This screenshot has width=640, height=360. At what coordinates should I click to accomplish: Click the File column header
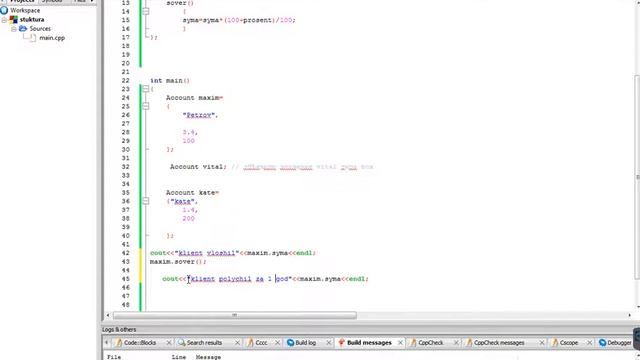point(114,357)
